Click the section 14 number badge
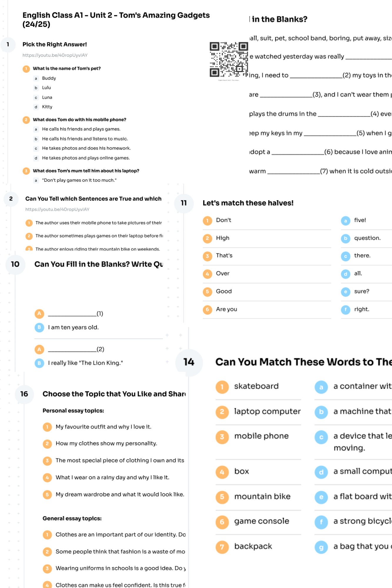Image resolution: width=392 pixels, height=588 pixels. 189,362
